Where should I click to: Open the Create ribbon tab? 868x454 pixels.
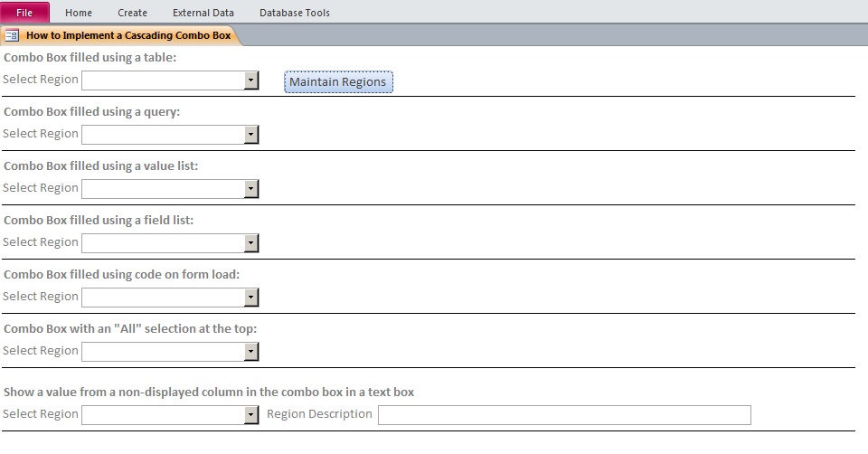pyautogui.click(x=132, y=12)
